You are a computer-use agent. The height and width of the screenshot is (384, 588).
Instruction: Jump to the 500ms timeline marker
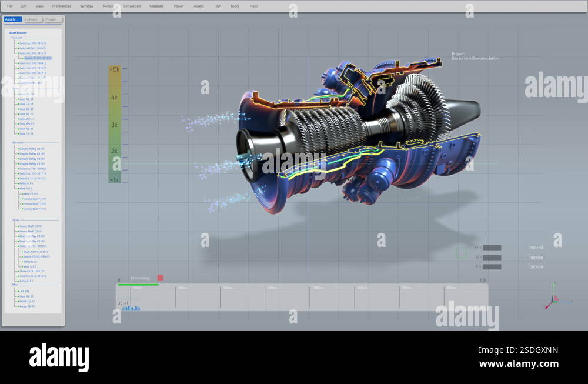318,288
